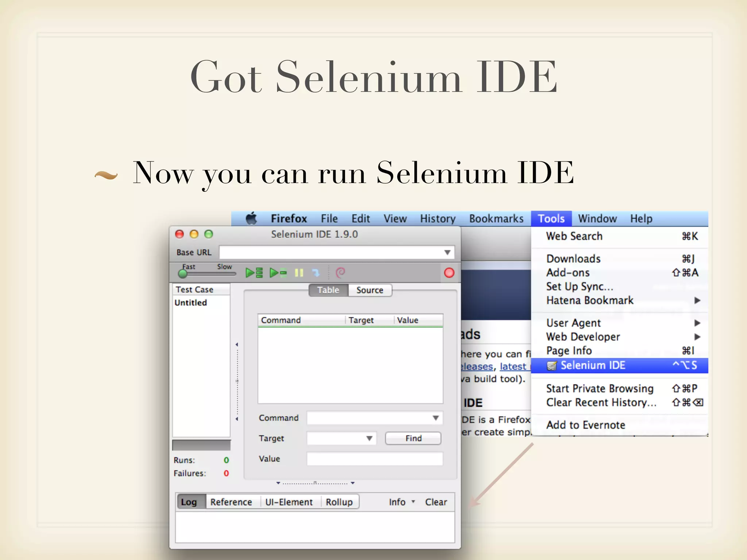Viewport: 747px width, 560px height.
Task: Open the Info log level dropdown
Action: point(402,502)
